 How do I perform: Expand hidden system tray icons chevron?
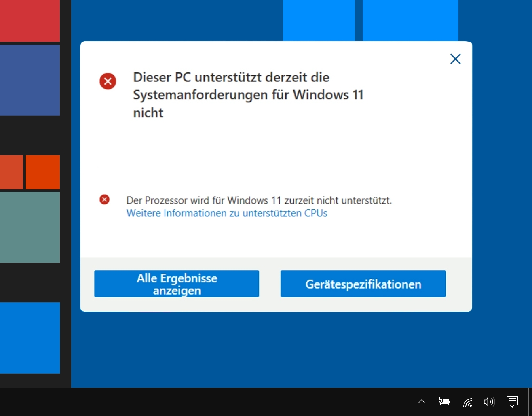(421, 402)
